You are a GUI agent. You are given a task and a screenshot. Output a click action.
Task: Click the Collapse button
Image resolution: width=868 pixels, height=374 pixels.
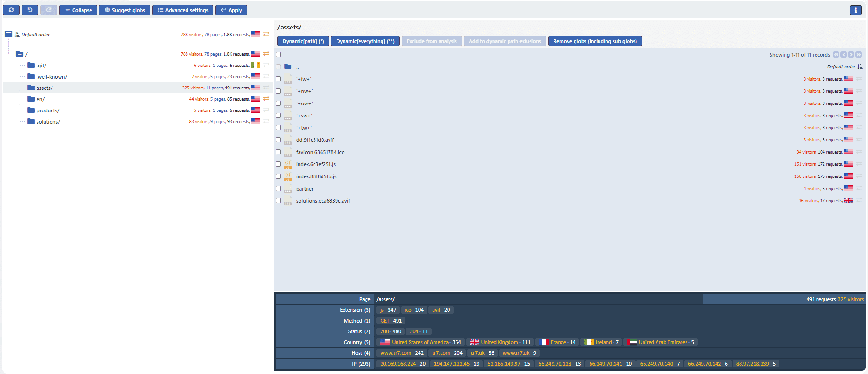click(78, 10)
